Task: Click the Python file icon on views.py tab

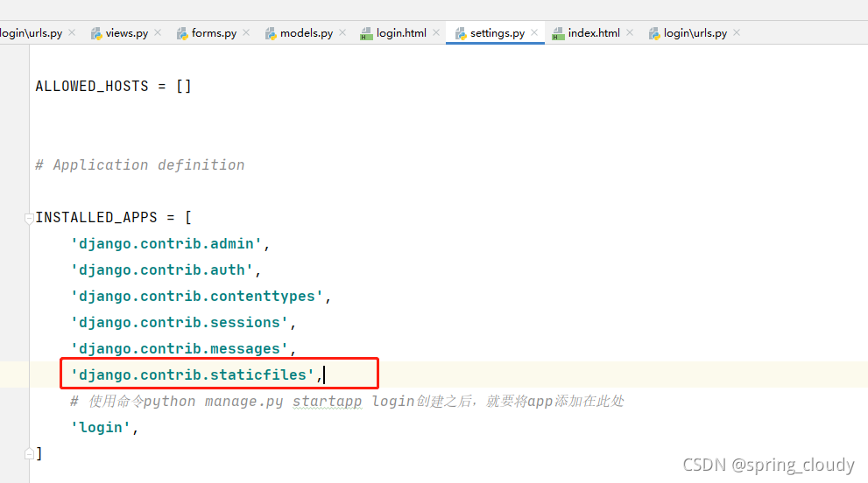Action: point(96,34)
